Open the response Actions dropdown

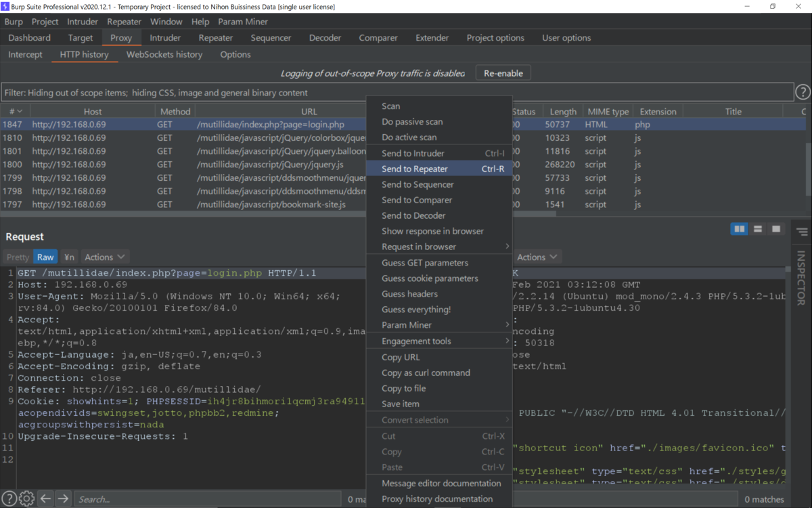click(x=538, y=257)
